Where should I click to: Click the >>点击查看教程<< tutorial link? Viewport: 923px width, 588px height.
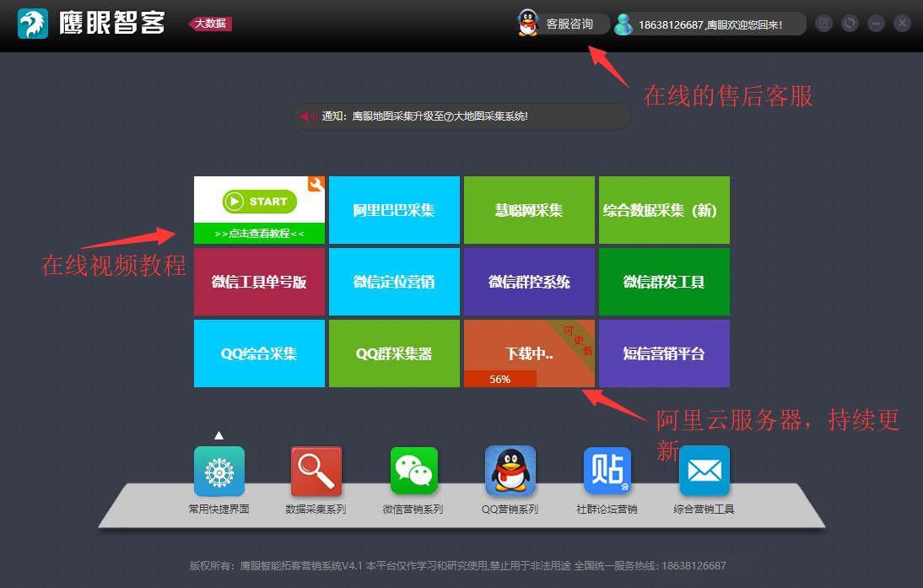[x=259, y=234]
